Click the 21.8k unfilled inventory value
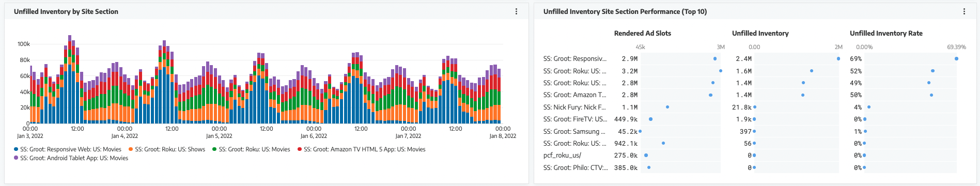The image size is (980, 186). click(x=742, y=107)
